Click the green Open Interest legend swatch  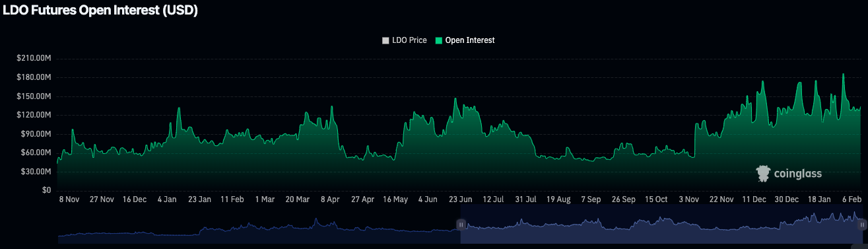[438, 40]
